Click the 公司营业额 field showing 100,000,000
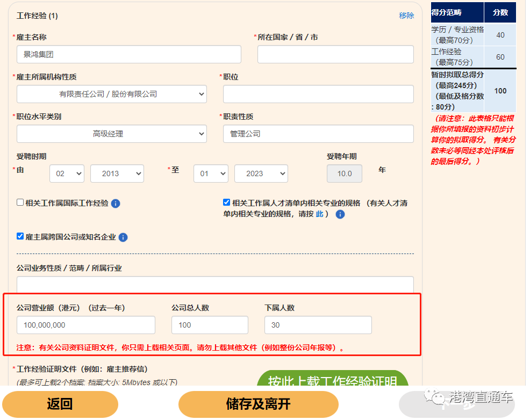Image resolution: width=530 pixels, height=420 pixels. (85, 325)
